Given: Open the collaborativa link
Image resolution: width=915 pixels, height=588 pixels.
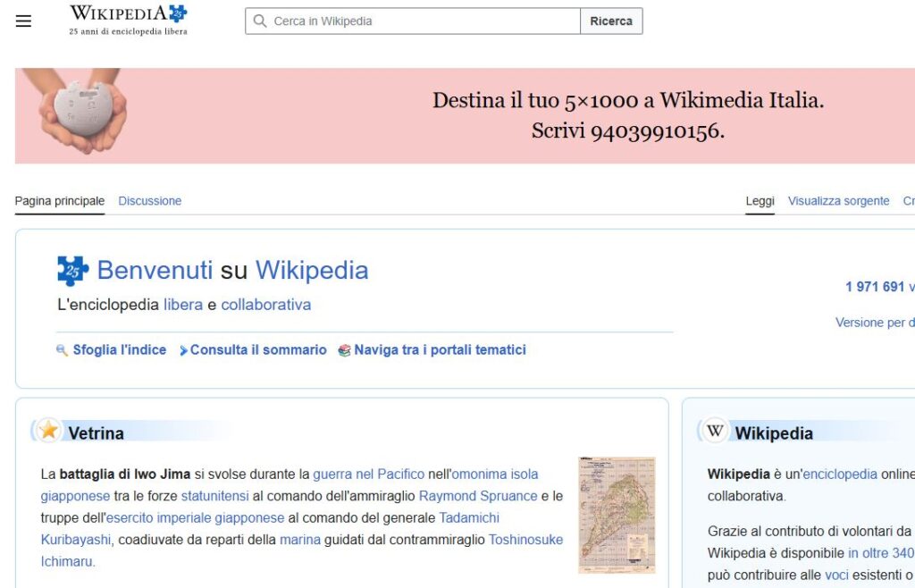Looking at the screenshot, I should [x=266, y=305].
